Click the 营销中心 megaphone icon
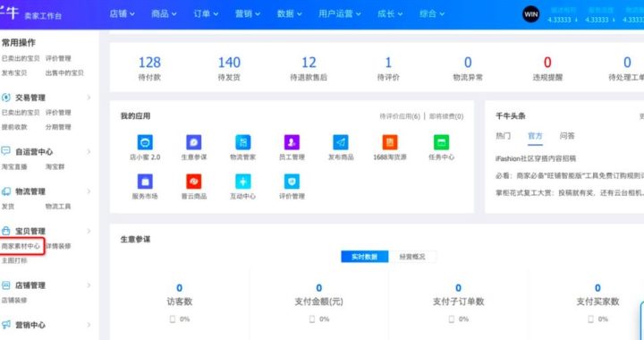The image size is (644, 340). point(5,325)
